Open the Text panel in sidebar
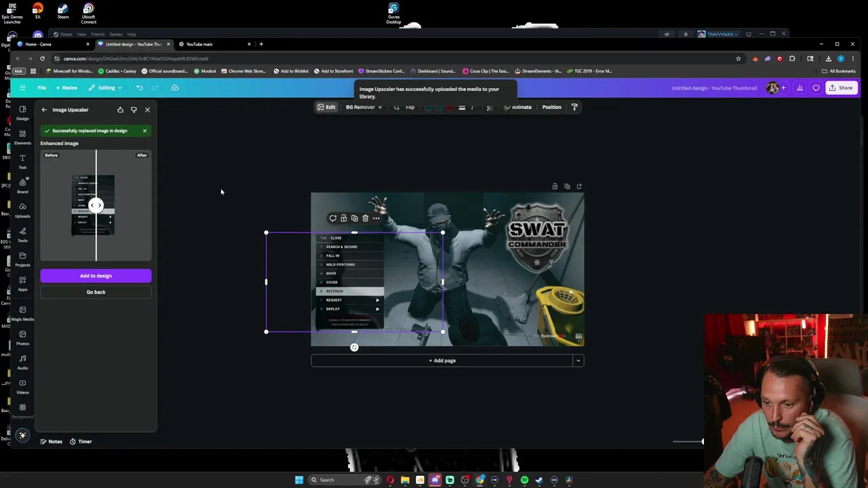The width and height of the screenshot is (868, 488). 22,161
